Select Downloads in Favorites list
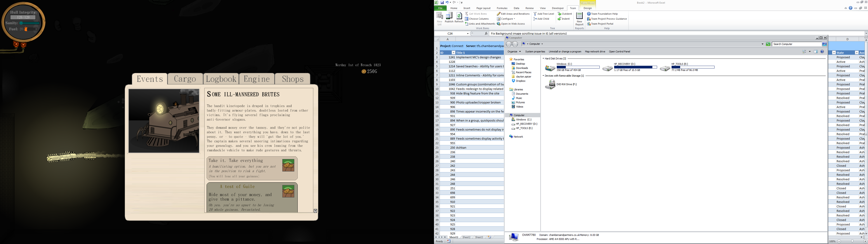Viewport: 868px width, 244px height. pos(520,68)
